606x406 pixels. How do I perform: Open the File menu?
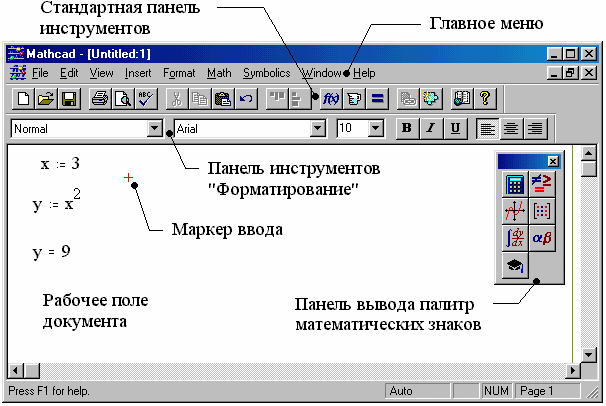(x=40, y=73)
